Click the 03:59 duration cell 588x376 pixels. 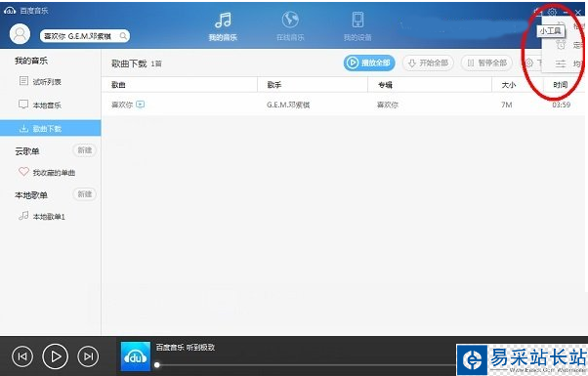[x=561, y=104]
